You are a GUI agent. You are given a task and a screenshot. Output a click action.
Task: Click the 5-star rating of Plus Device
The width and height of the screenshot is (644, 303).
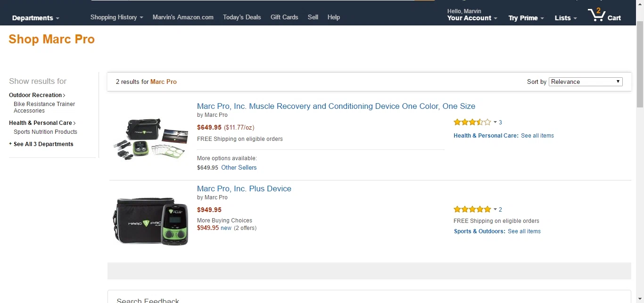pyautogui.click(x=472, y=209)
